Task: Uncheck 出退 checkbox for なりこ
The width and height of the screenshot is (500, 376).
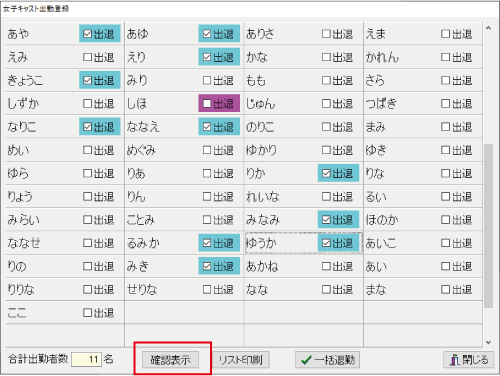Action: click(87, 127)
